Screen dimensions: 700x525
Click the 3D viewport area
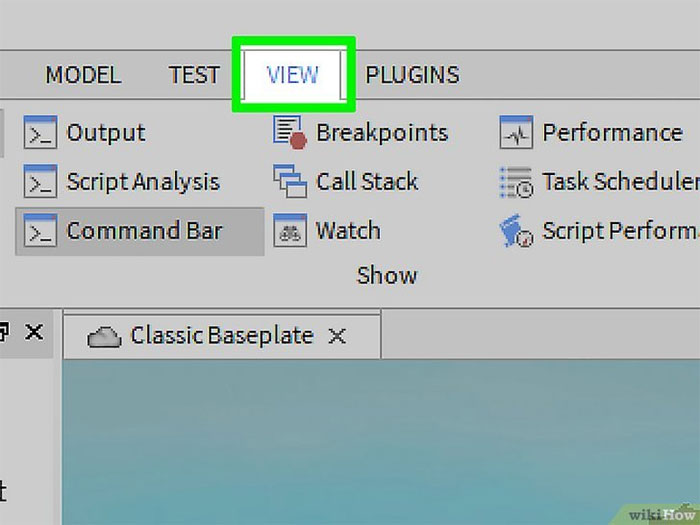pos(380,440)
